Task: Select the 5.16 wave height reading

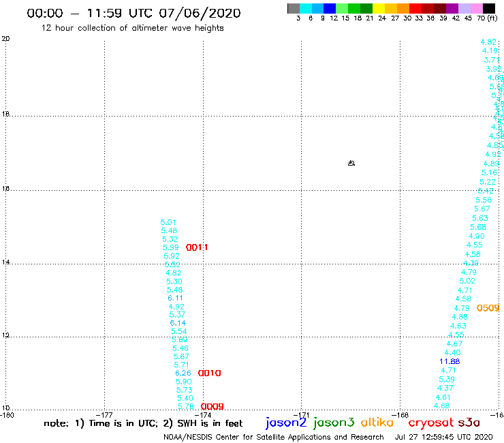Action: [490, 172]
